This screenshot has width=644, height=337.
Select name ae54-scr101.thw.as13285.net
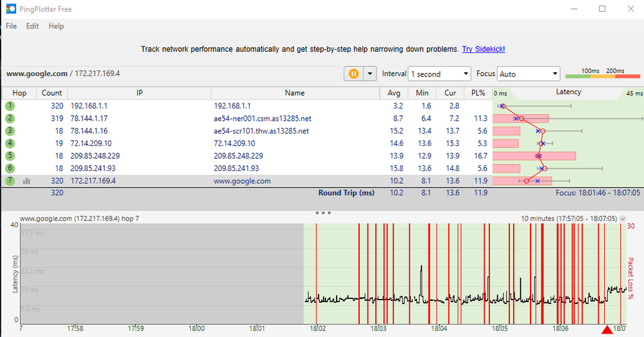(261, 131)
